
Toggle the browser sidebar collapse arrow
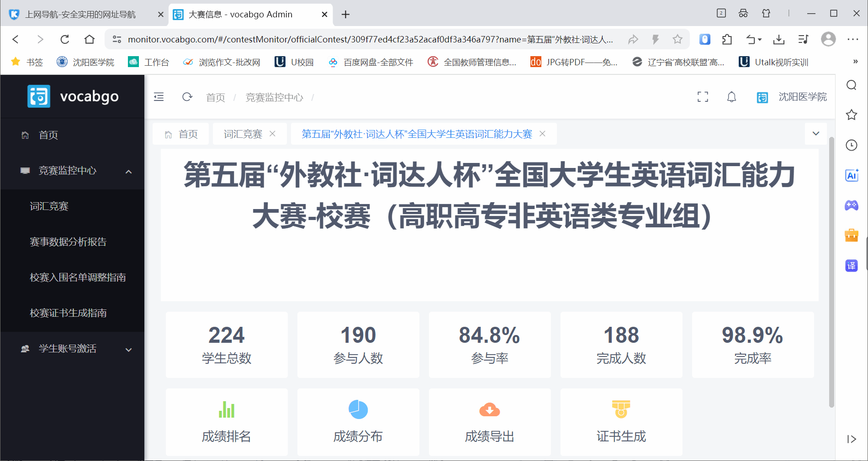tap(852, 439)
